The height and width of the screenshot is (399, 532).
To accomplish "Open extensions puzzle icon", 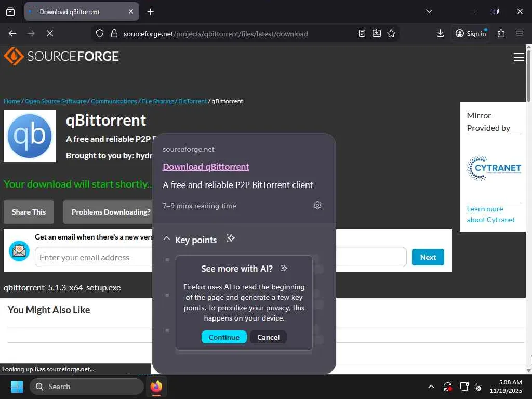I will click(x=501, y=33).
